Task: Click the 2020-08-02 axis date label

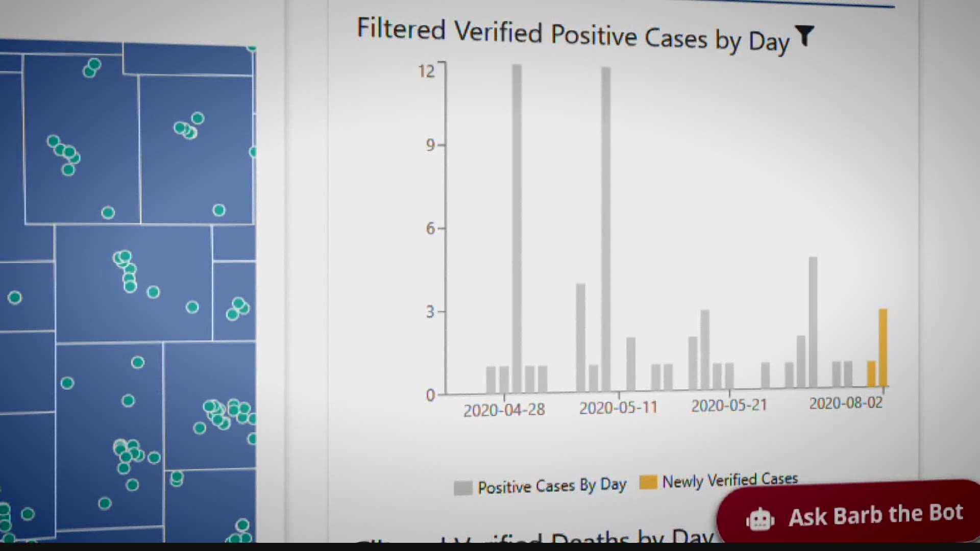Action: tap(845, 403)
